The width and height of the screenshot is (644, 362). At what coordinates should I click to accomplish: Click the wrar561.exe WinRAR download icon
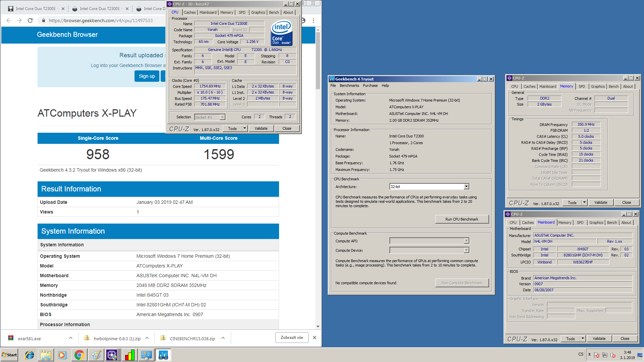click(x=11, y=338)
